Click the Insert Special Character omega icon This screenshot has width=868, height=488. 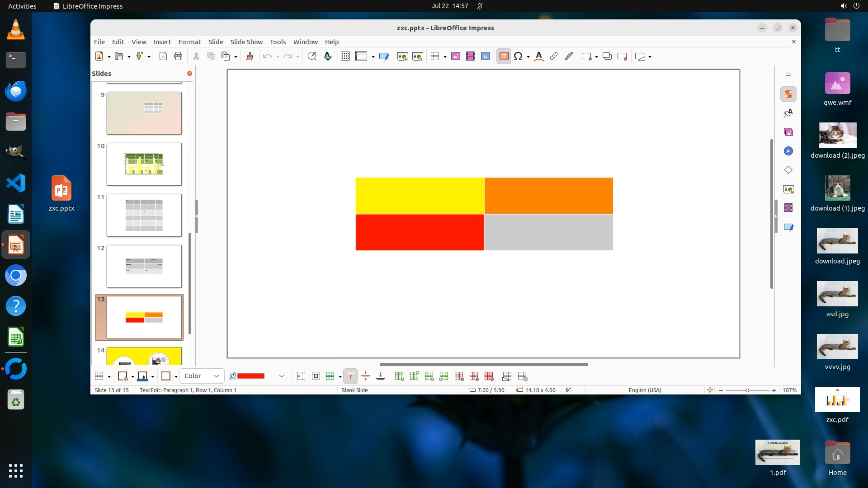[518, 56]
